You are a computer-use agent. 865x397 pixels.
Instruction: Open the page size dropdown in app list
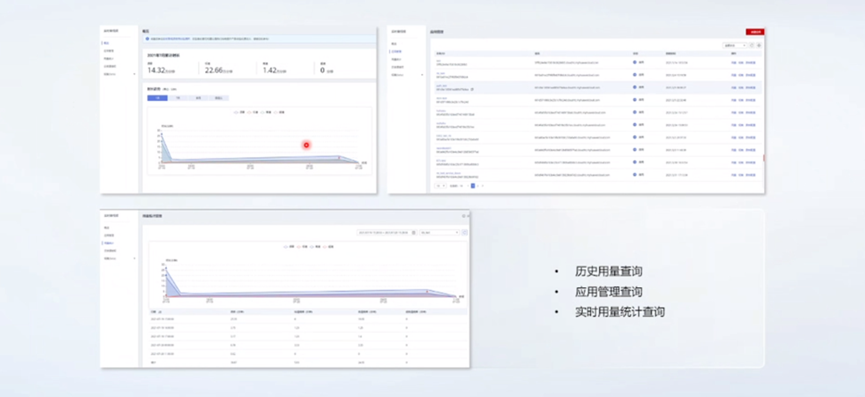[440, 186]
